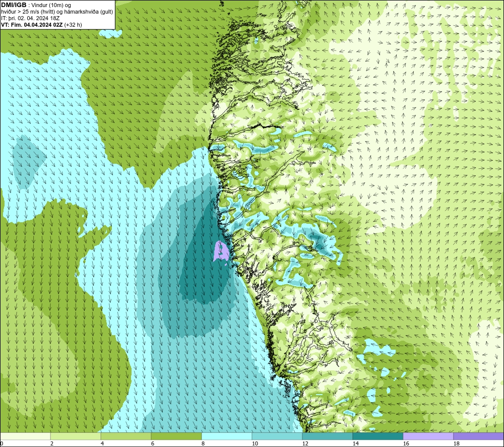This screenshot has width=504, height=447.
Task: Click the legend scale label 2
Action: coord(52,444)
